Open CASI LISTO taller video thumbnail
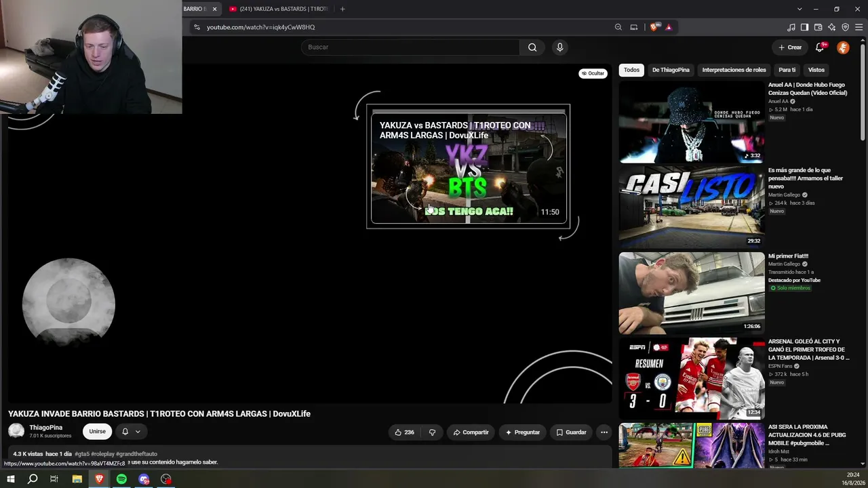 [692, 208]
